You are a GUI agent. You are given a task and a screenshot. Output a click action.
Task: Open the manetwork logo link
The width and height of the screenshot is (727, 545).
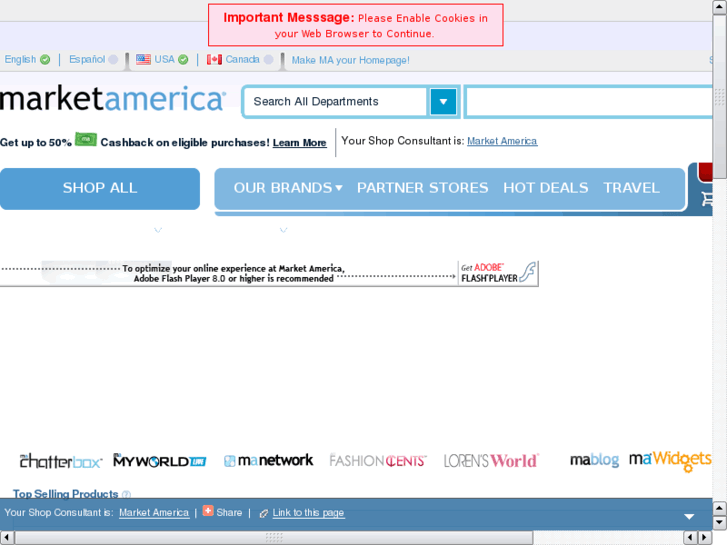tap(268, 461)
